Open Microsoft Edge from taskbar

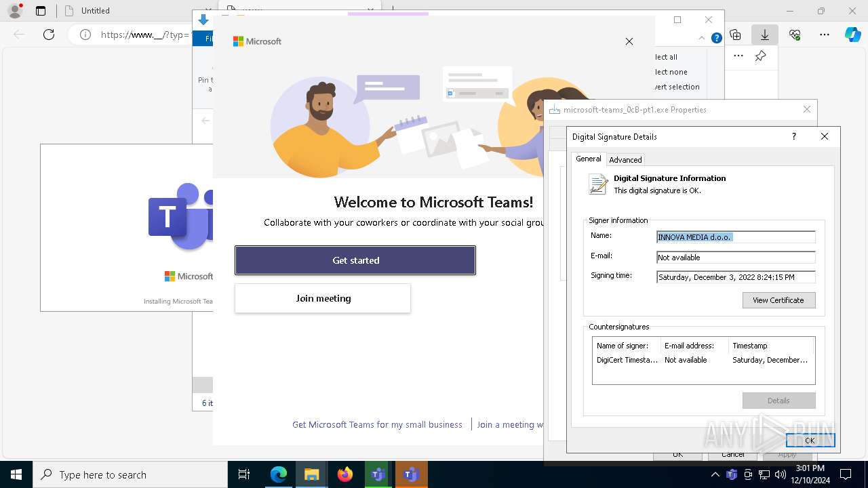(279, 474)
